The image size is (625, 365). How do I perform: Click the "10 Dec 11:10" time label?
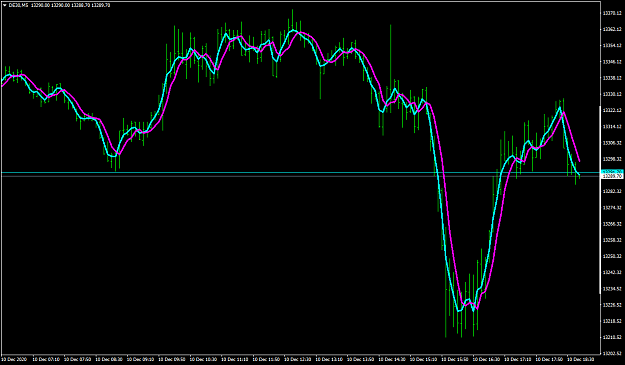pos(236,359)
